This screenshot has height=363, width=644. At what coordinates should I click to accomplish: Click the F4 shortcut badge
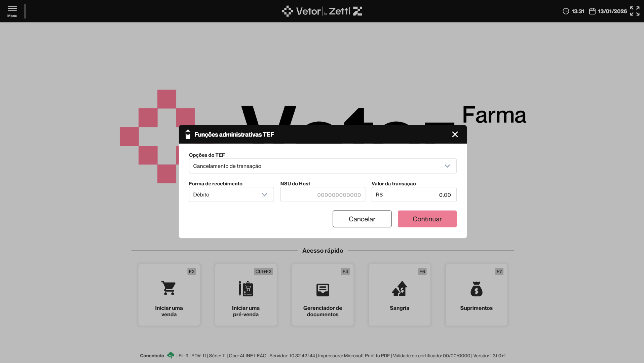tap(345, 271)
